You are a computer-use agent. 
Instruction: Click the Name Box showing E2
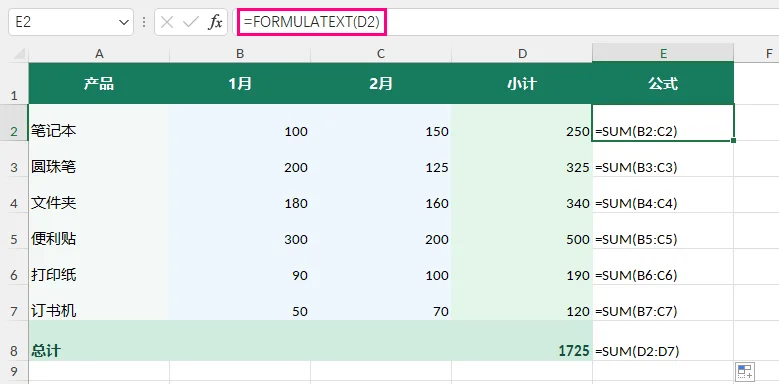(x=71, y=22)
